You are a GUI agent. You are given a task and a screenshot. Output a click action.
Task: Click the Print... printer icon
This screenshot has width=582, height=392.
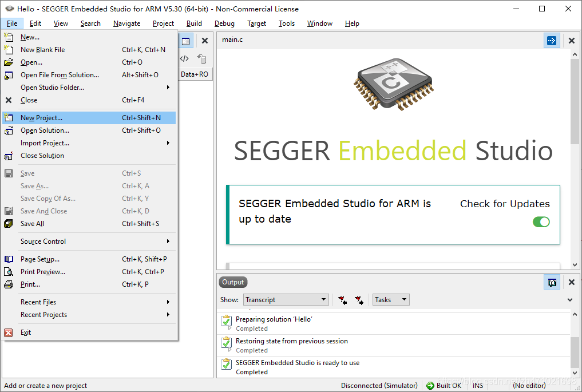click(9, 284)
